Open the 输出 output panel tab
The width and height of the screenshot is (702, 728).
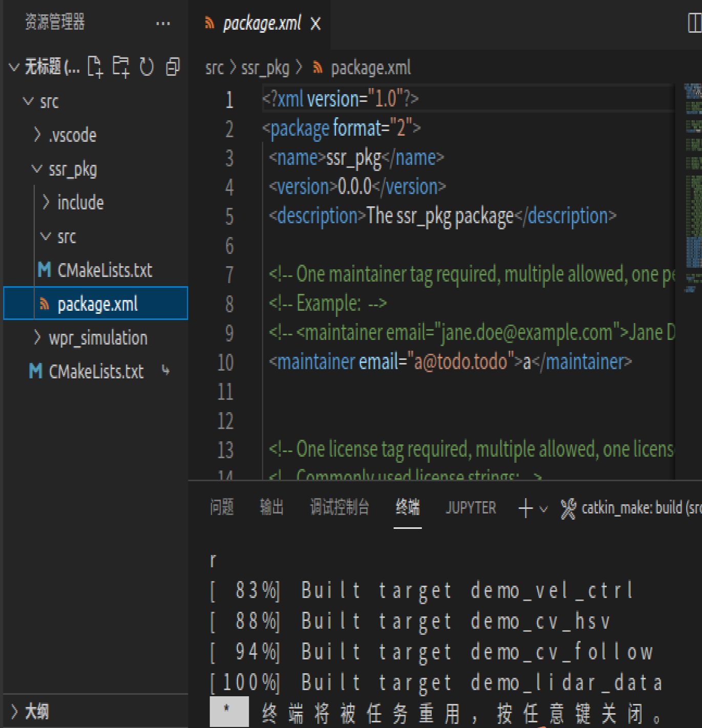pyautogui.click(x=271, y=507)
